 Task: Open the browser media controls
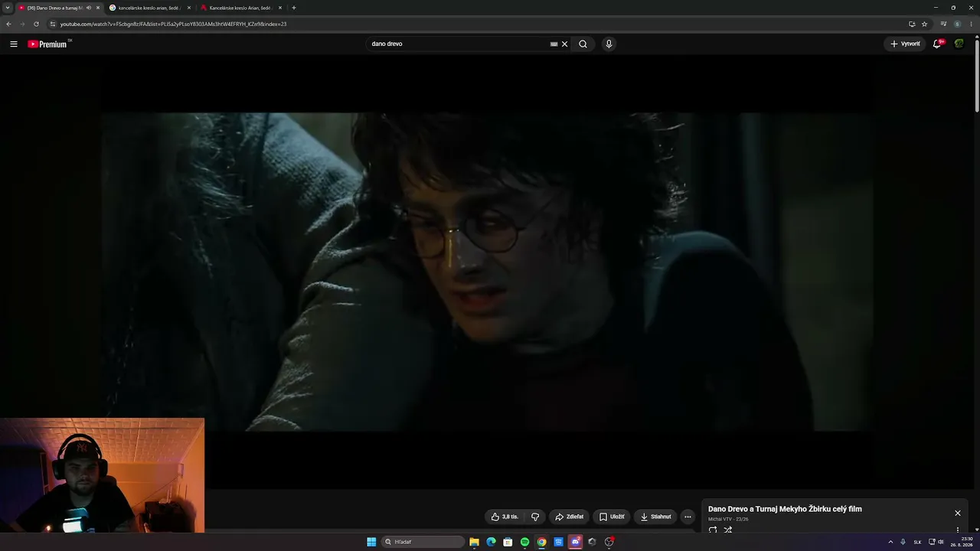(x=943, y=24)
